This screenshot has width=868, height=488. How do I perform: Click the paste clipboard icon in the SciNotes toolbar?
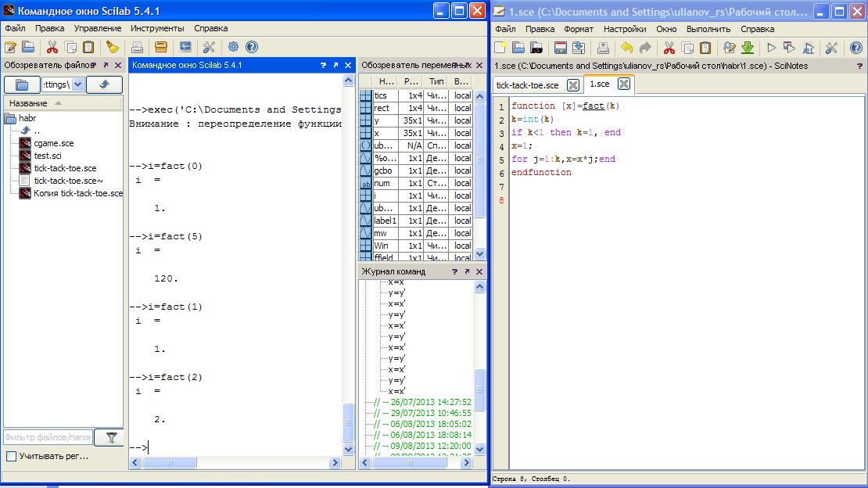click(x=705, y=48)
